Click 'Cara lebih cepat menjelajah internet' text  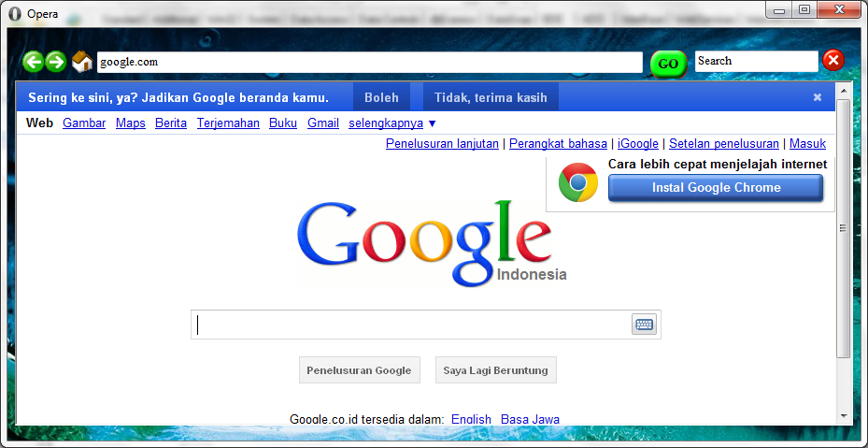[718, 164]
